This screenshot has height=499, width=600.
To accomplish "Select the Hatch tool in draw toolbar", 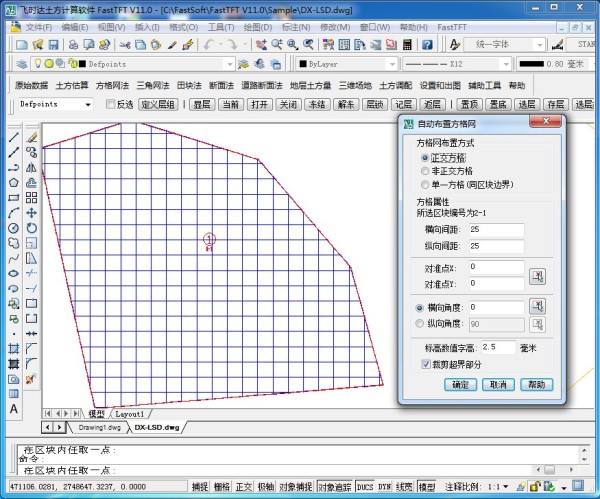I will click(x=13, y=348).
